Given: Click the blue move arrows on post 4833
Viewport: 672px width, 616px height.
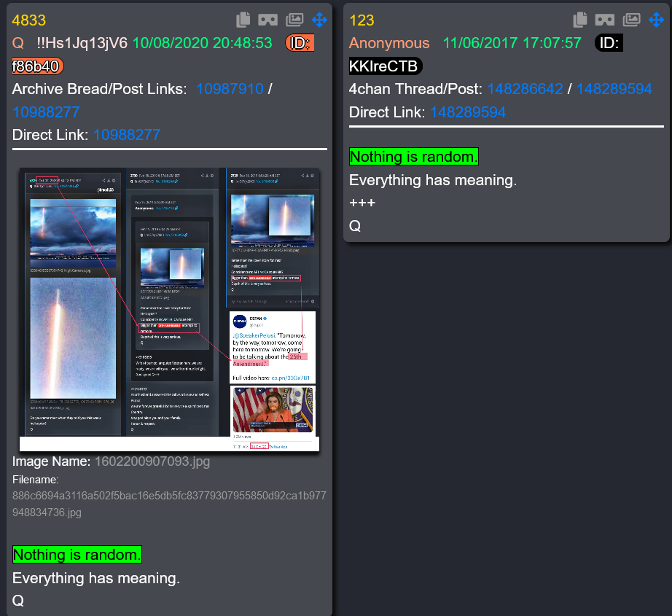Looking at the screenshot, I should 319,20.
